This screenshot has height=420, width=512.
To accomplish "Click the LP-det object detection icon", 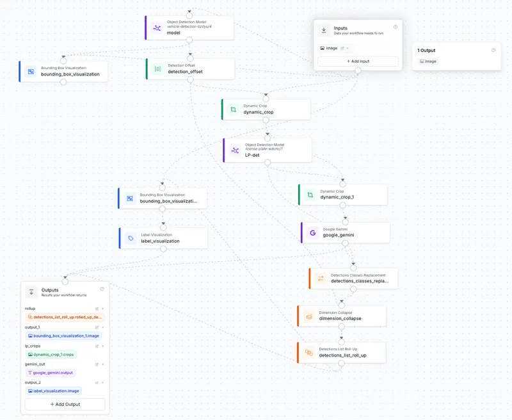I will pyautogui.click(x=235, y=150).
